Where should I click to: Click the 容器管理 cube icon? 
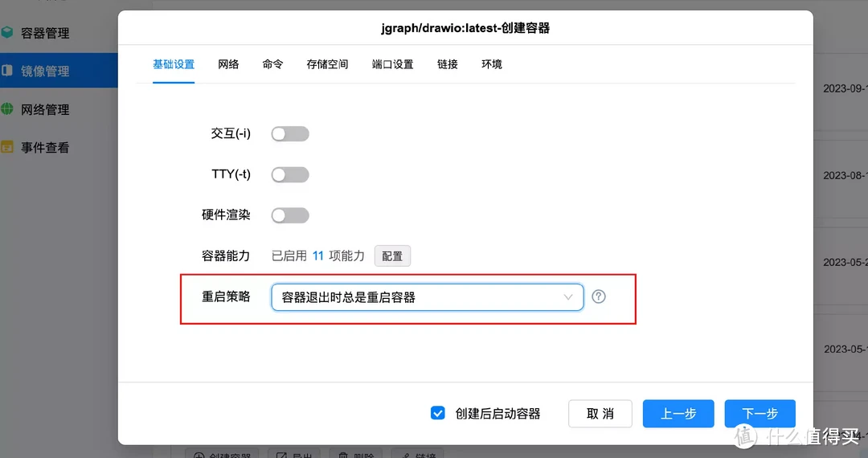point(6,33)
